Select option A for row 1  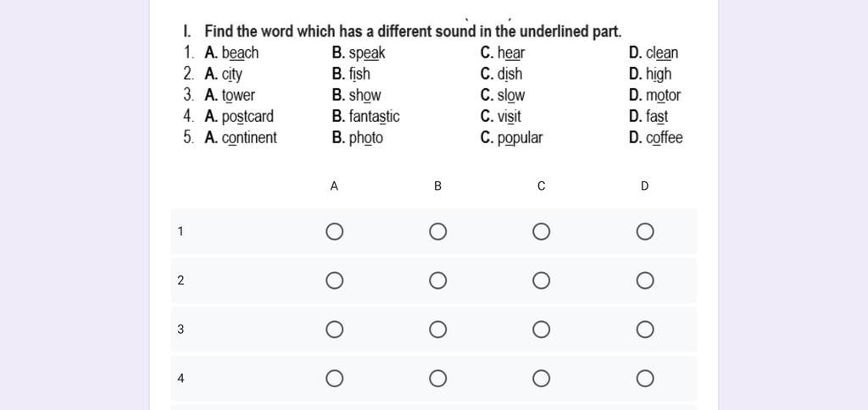coord(335,232)
